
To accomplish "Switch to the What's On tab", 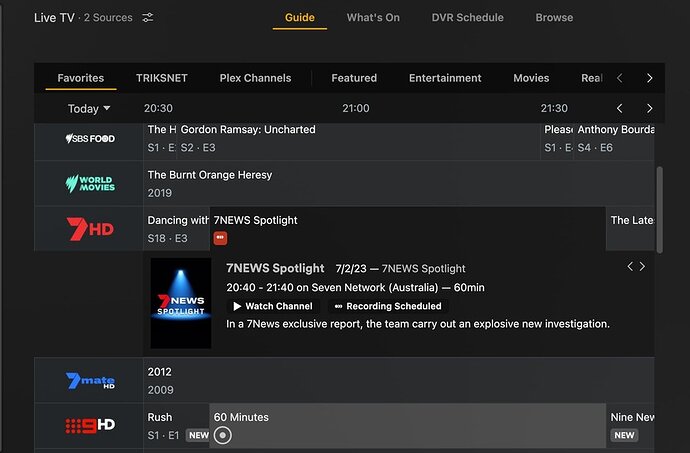I will point(373,17).
